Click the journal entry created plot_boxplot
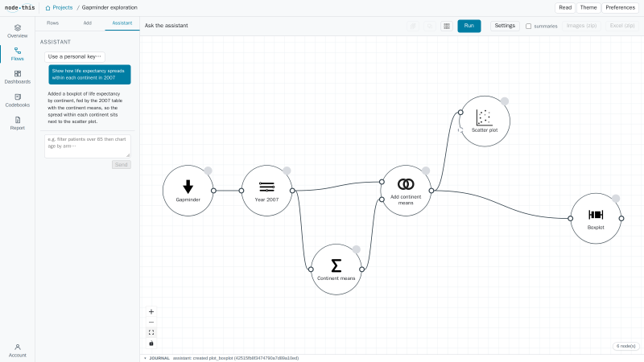 click(236, 358)
